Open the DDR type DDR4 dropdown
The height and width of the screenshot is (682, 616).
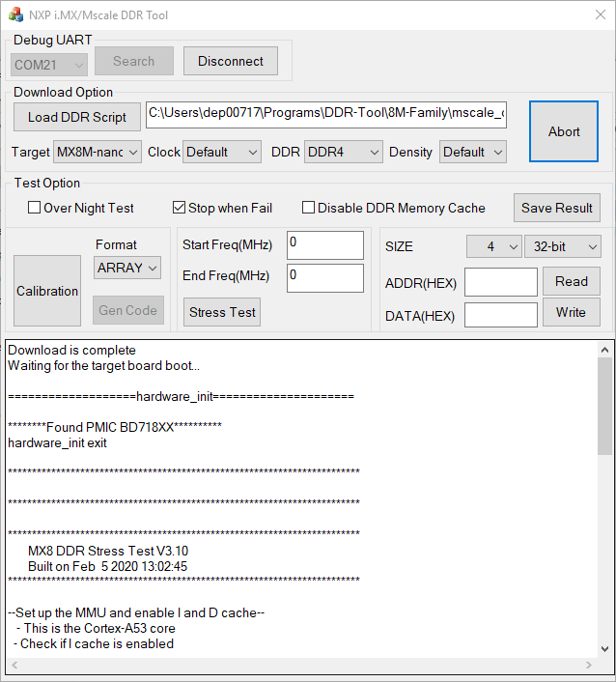click(344, 152)
